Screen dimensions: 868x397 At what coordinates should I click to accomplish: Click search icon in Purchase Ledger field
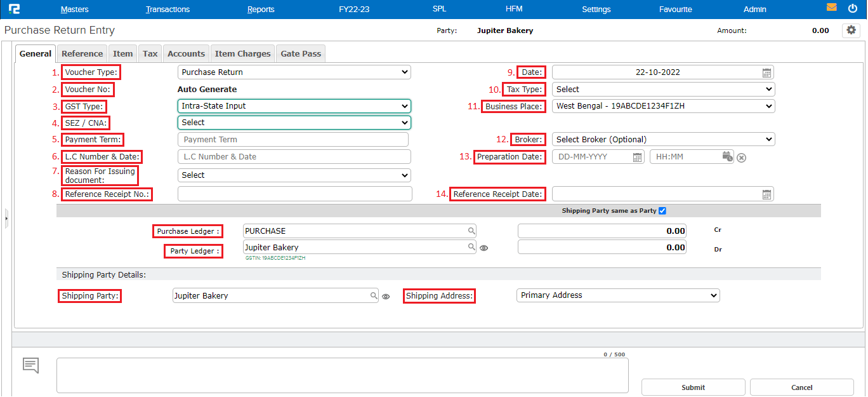(471, 231)
